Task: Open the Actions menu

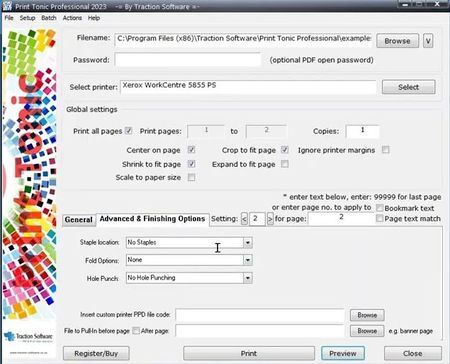Action: 72,18
